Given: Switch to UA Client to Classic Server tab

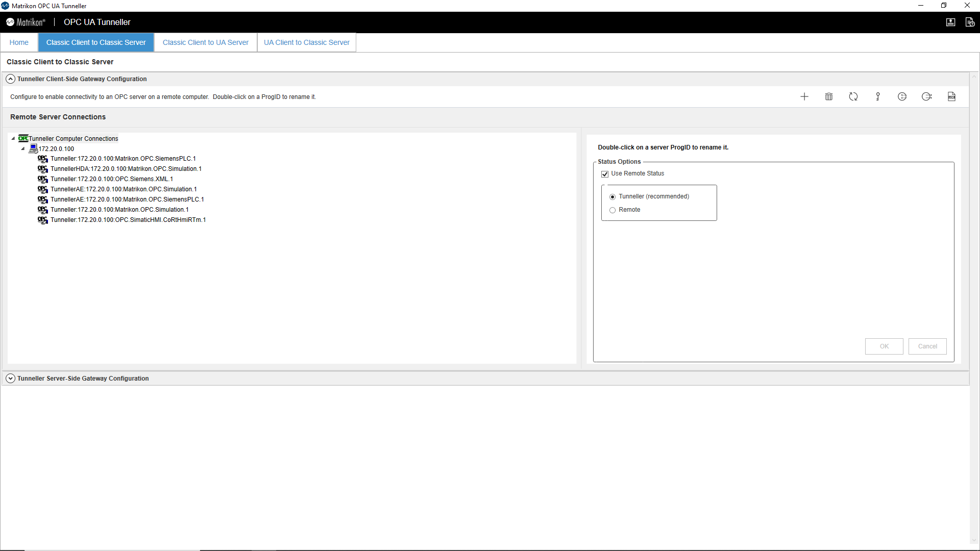Looking at the screenshot, I should 307,42.
